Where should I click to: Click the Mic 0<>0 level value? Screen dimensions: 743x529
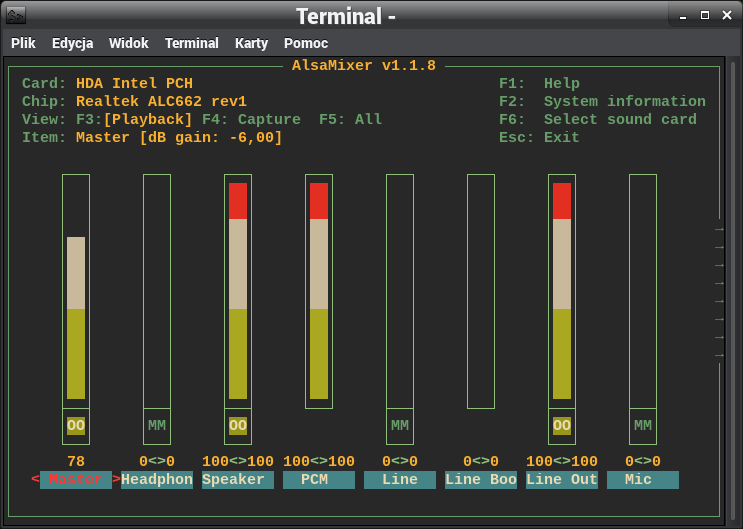pyautogui.click(x=643, y=461)
